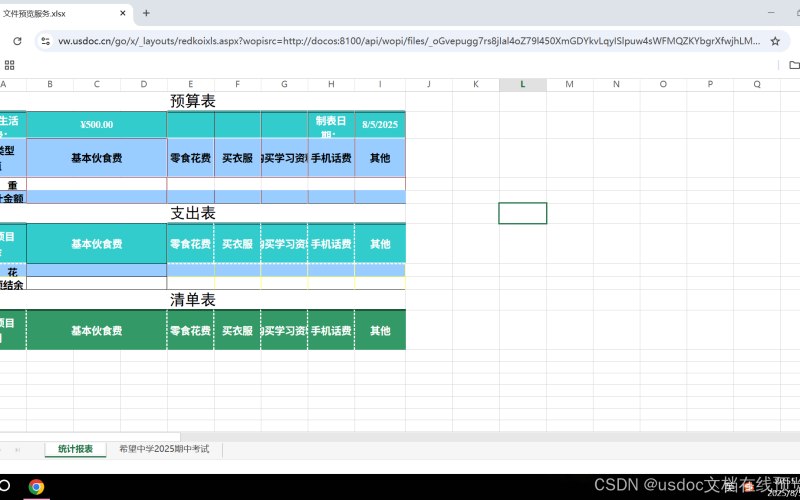Screen dimensions: 800x500
Task: Close the 文件预览服务.xlsx browser tab
Action: [x=122, y=13]
